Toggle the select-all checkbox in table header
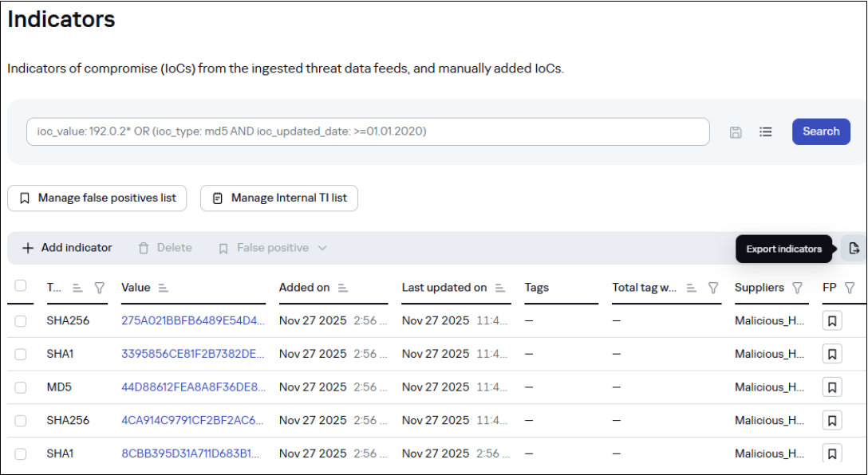The width and height of the screenshot is (868, 475). point(21,285)
